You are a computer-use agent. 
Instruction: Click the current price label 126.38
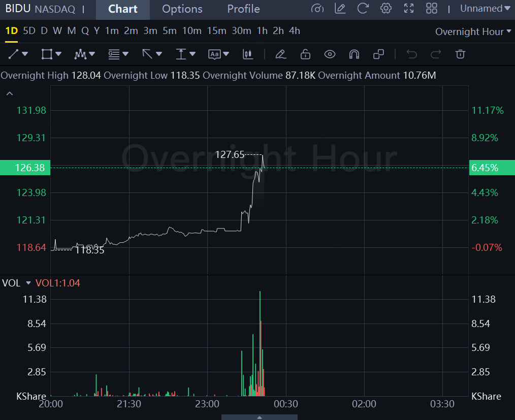point(25,168)
